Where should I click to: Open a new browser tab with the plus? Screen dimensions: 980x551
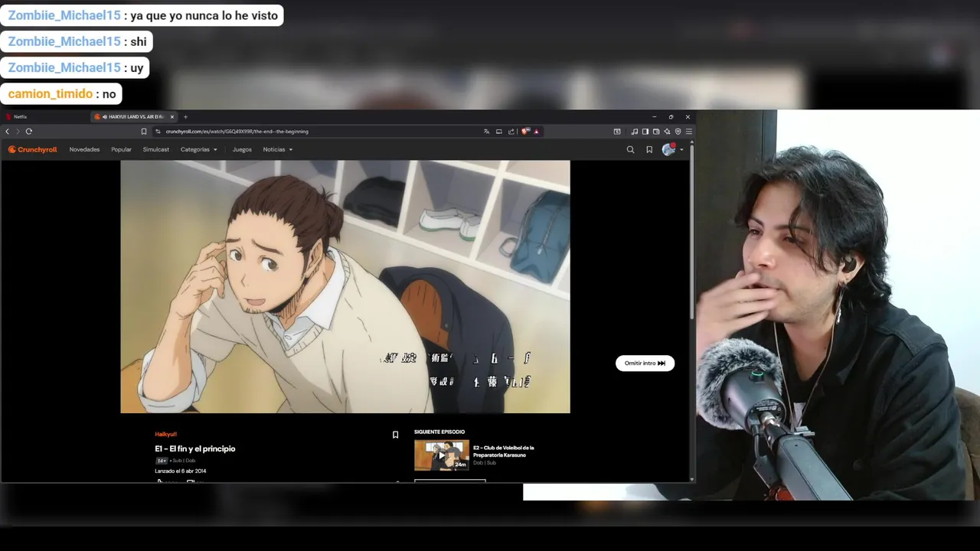point(185,117)
